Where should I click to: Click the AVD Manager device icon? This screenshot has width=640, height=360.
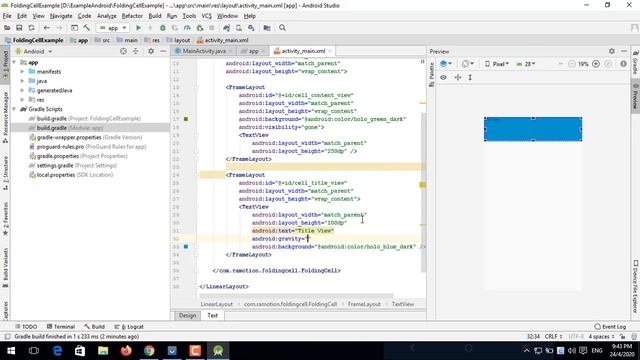239,28
